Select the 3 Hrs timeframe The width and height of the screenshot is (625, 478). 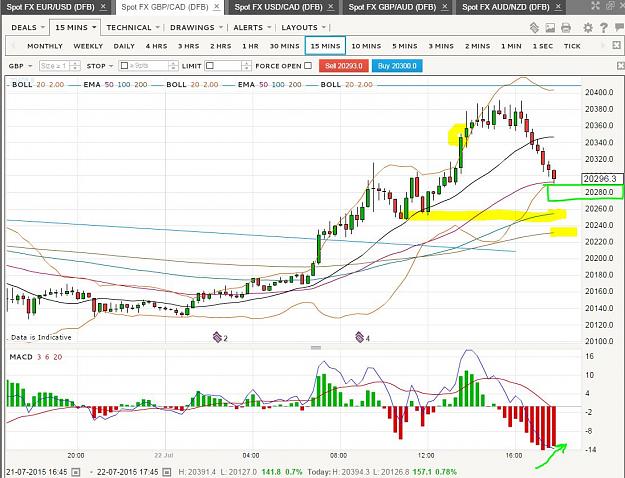189,46
